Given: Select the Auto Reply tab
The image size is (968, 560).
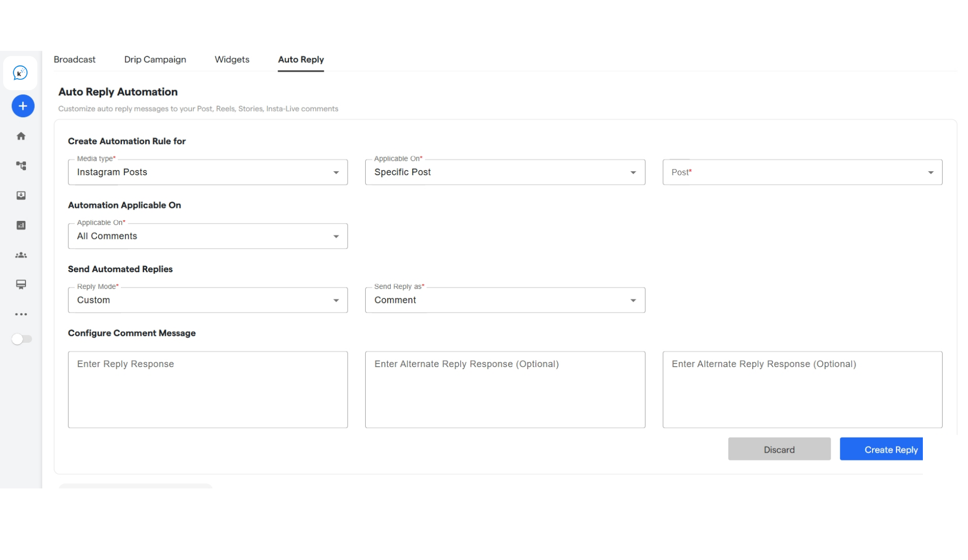Looking at the screenshot, I should (x=301, y=60).
